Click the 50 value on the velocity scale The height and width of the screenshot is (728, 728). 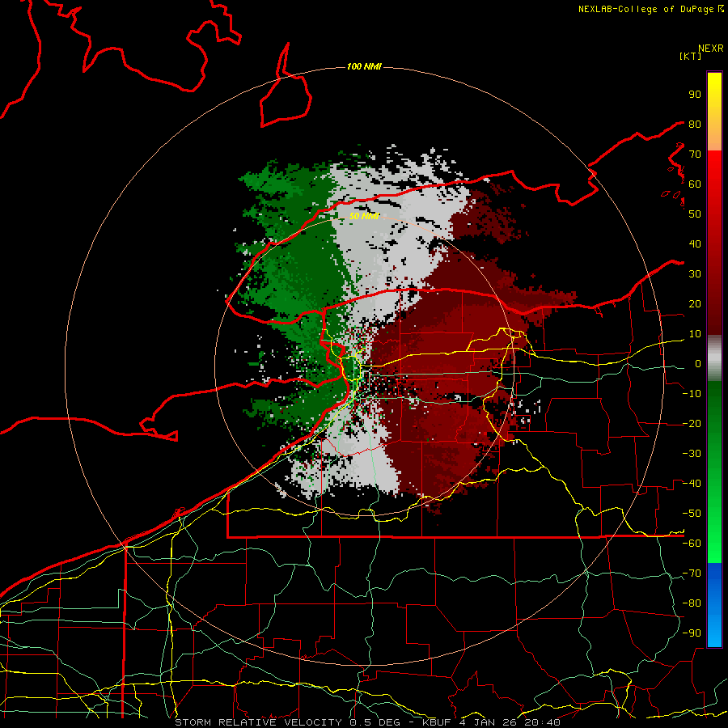(x=695, y=214)
